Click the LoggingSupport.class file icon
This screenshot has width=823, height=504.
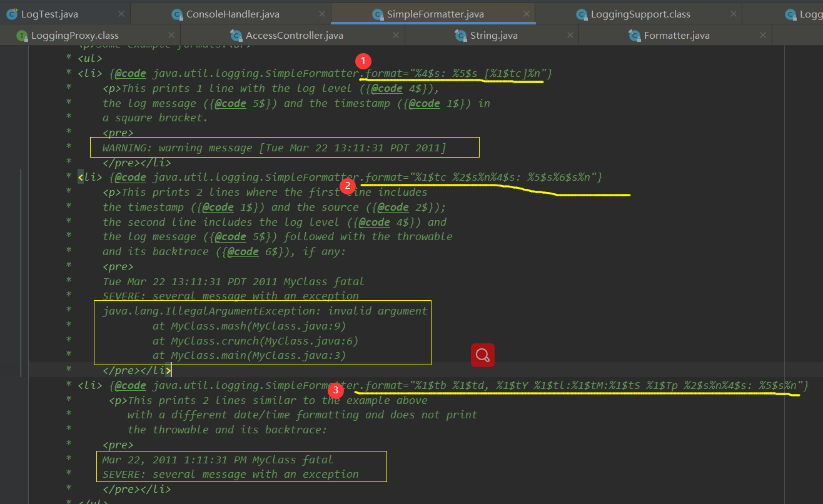click(x=581, y=14)
